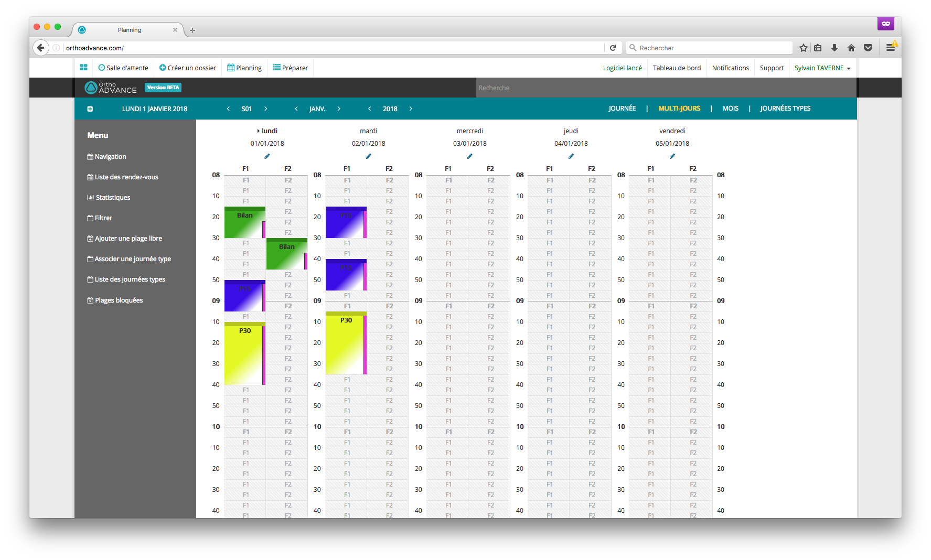Click pencil edit icon under mercredi 03/01/2018

pos(469,156)
